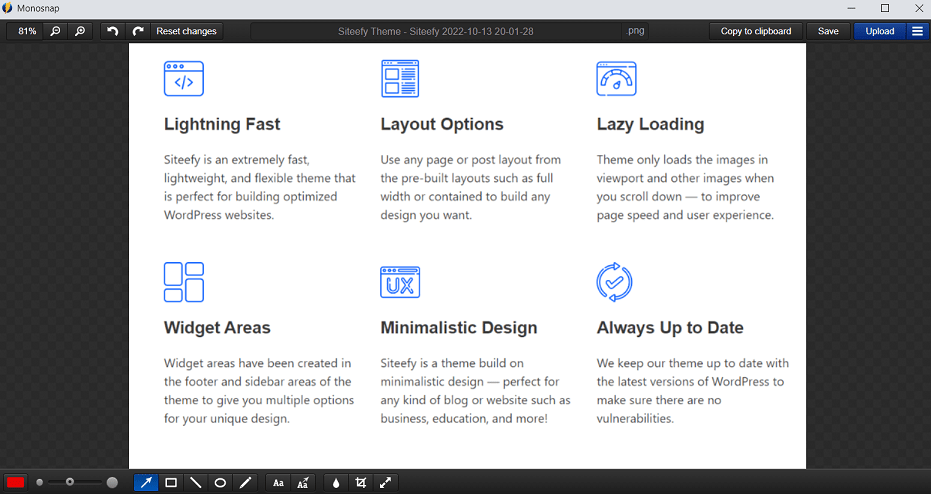Screen dimensions: 931x494
Task: Click the Copy to clipboard button
Action: (756, 31)
